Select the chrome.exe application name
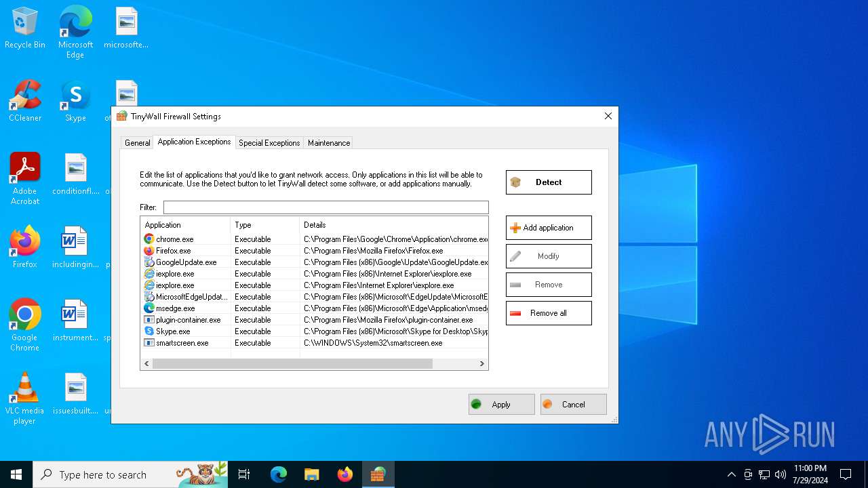This screenshot has height=488, width=868. (x=175, y=239)
